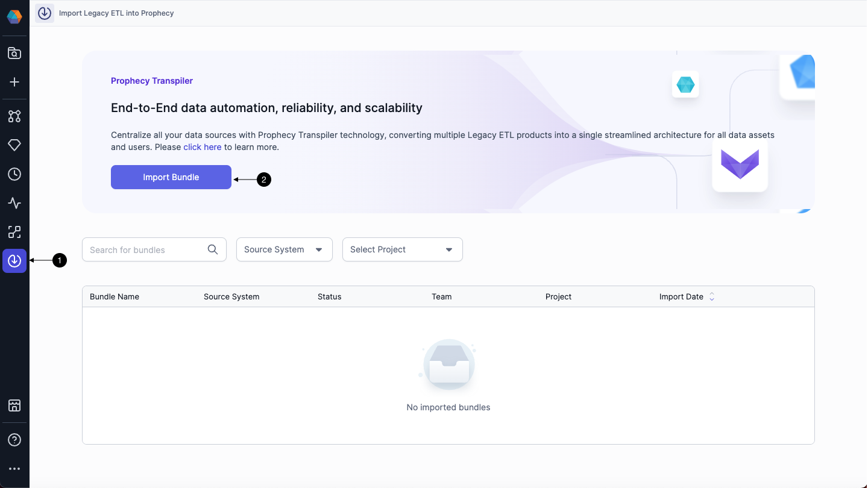Open the create-new panel with the plus icon
868x488 pixels.
pos(14,82)
